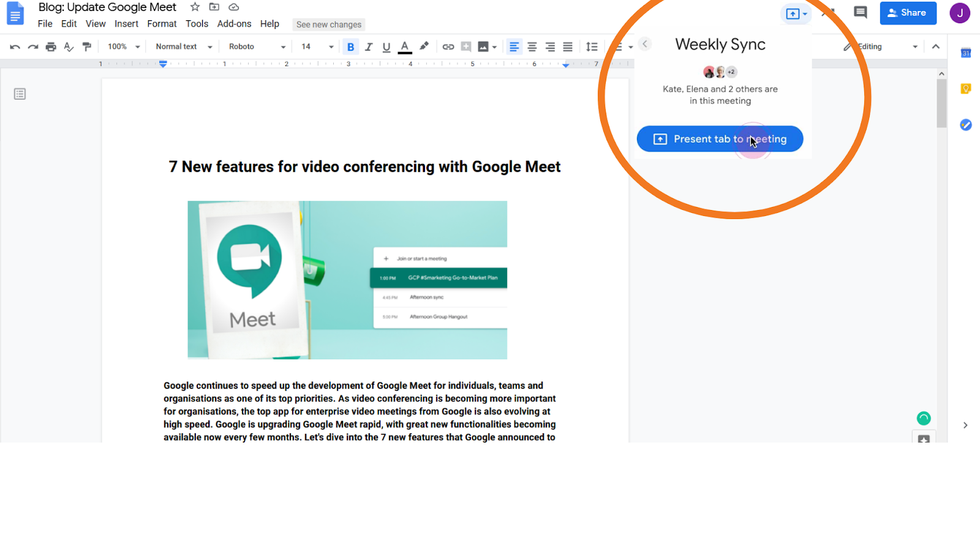Click the document title Blog: Update Google Meet
This screenshot has height=546, width=980.
107,7
